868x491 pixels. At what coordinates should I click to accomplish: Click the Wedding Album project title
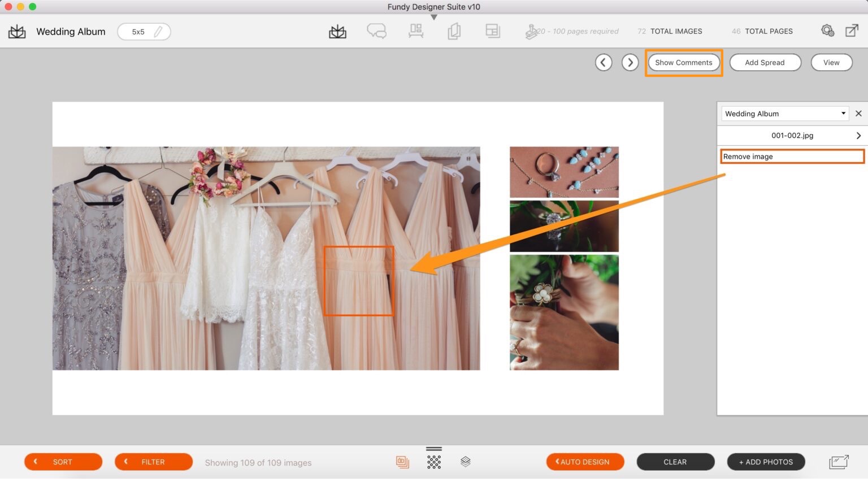point(71,32)
